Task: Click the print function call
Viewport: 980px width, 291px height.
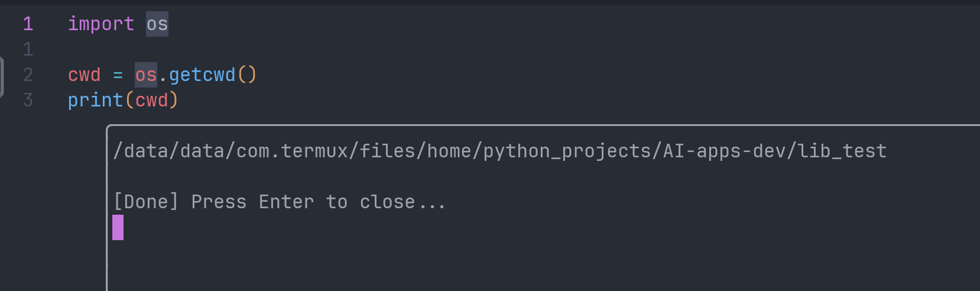Action: pos(95,101)
